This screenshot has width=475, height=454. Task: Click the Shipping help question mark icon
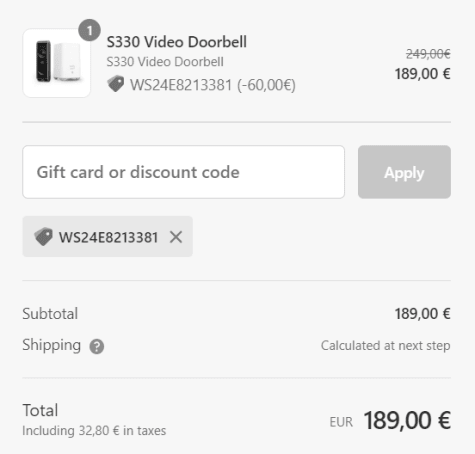pyautogui.click(x=97, y=346)
